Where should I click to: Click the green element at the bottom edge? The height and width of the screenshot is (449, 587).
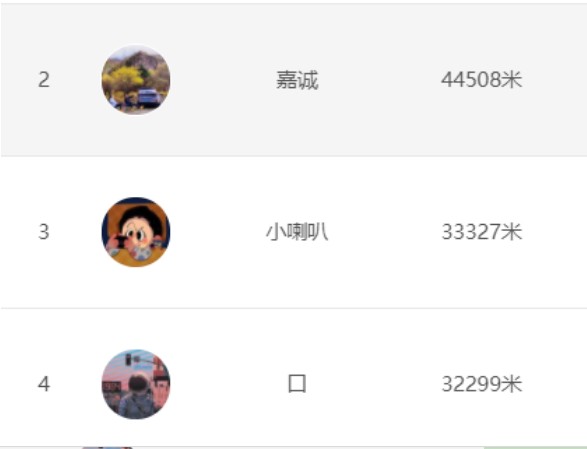[535, 448]
